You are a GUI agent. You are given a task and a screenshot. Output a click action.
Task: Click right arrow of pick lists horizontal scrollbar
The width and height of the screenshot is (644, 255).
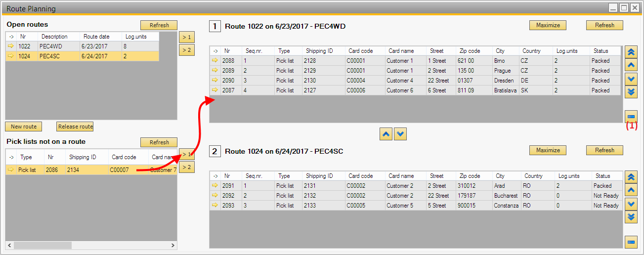pos(173,245)
